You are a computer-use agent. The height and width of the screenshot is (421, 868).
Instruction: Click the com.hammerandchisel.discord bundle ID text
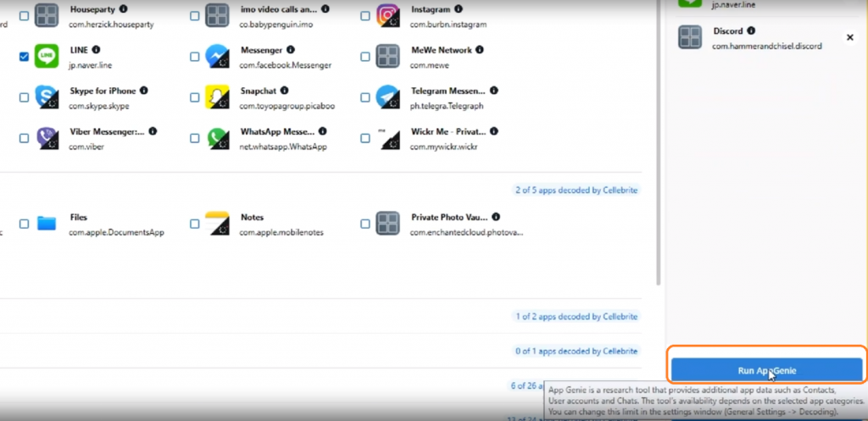[x=766, y=47]
